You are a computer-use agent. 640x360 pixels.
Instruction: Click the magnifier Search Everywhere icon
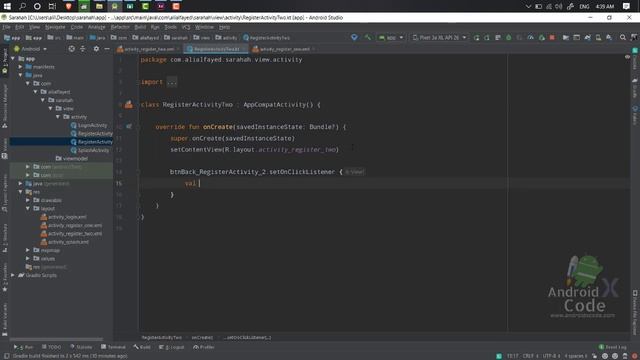[x=622, y=38]
